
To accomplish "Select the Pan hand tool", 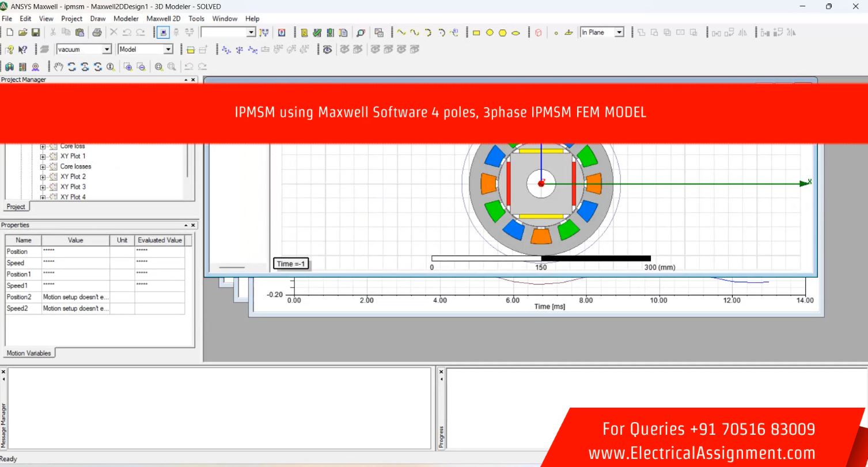I will tap(58, 67).
